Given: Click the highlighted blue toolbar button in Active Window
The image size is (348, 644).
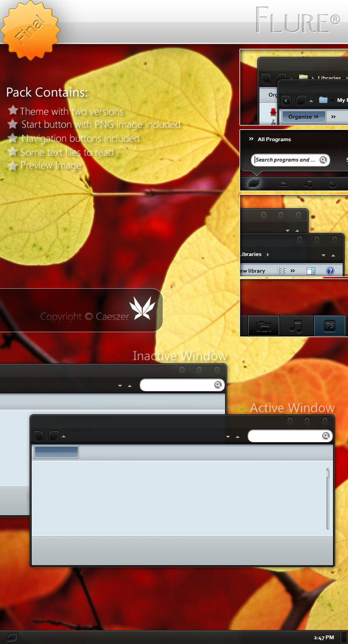Looking at the screenshot, I should tap(56, 451).
